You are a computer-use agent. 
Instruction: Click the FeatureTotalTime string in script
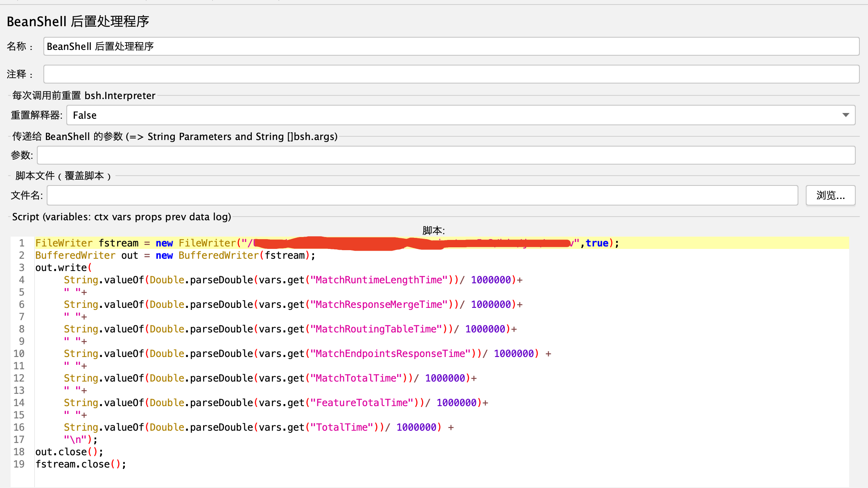[x=361, y=403]
